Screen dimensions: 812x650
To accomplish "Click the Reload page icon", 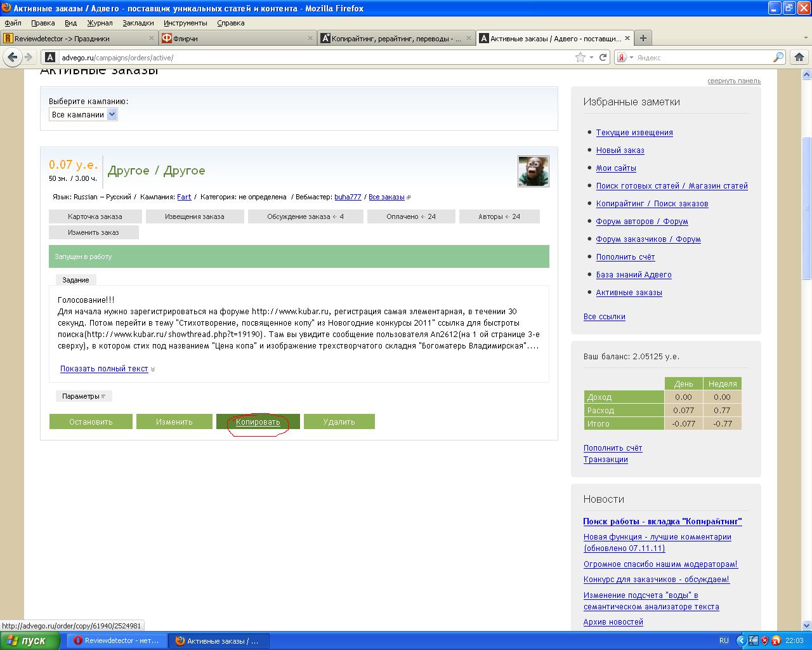I will click(603, 57).
